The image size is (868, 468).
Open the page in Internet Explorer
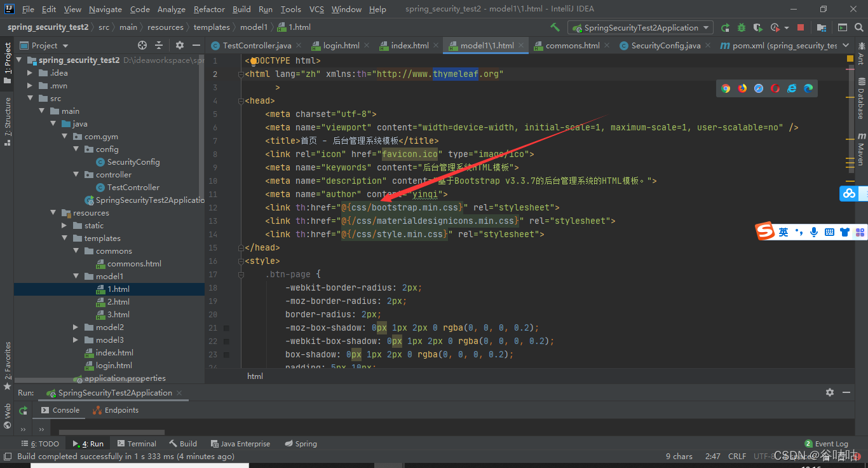(x=792, y=88)
